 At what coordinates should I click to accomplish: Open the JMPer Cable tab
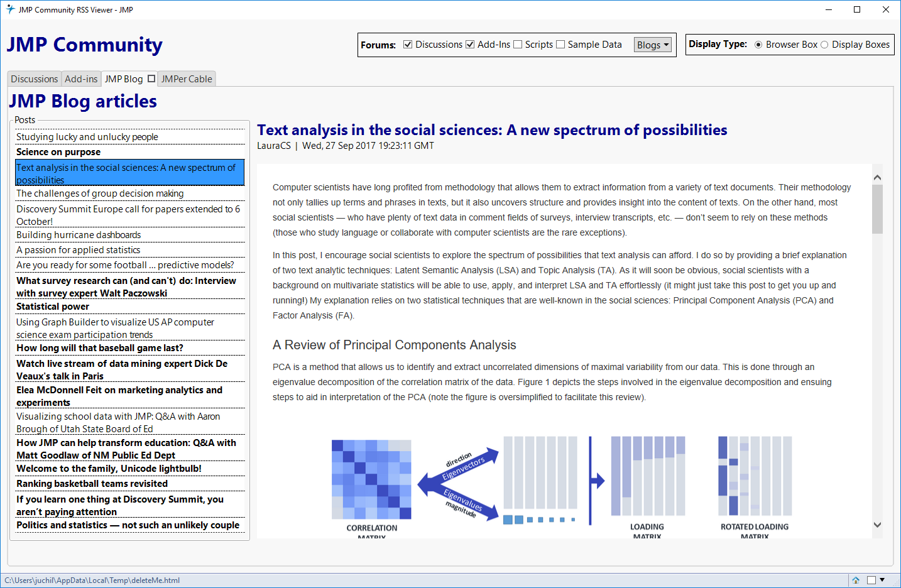point(186,79)
